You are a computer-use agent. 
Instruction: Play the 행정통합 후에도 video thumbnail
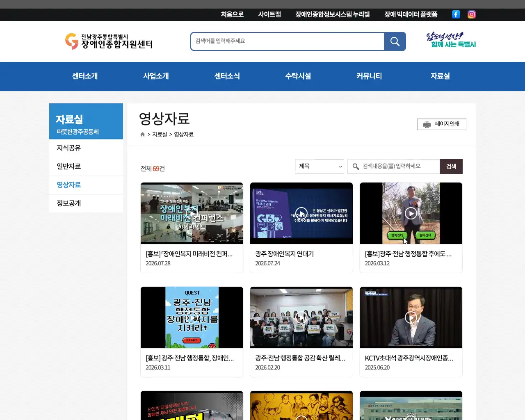411,213
